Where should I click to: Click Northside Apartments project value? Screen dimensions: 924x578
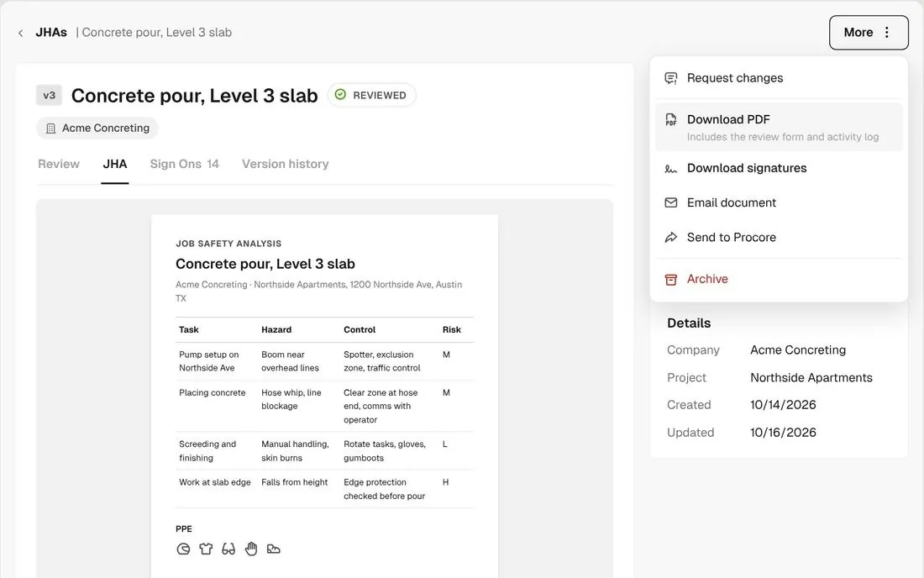point(811,378)
